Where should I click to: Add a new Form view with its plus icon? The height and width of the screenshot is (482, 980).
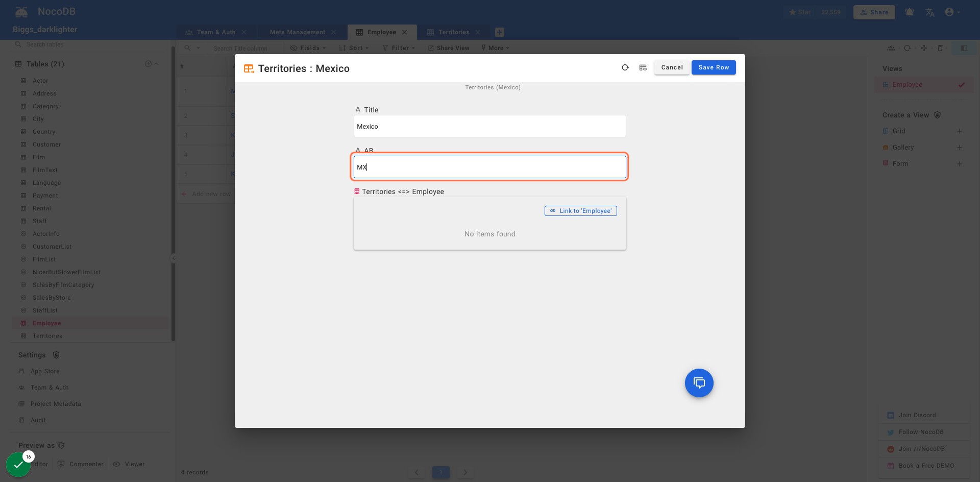(960, 164)
